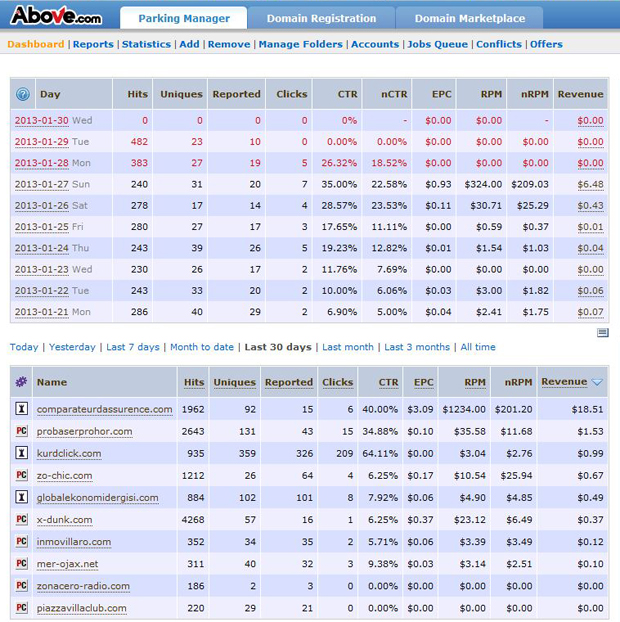Open Manage Folders
Image resolution: width=620 pixels, height=622 pixels.
coord(301,44)
